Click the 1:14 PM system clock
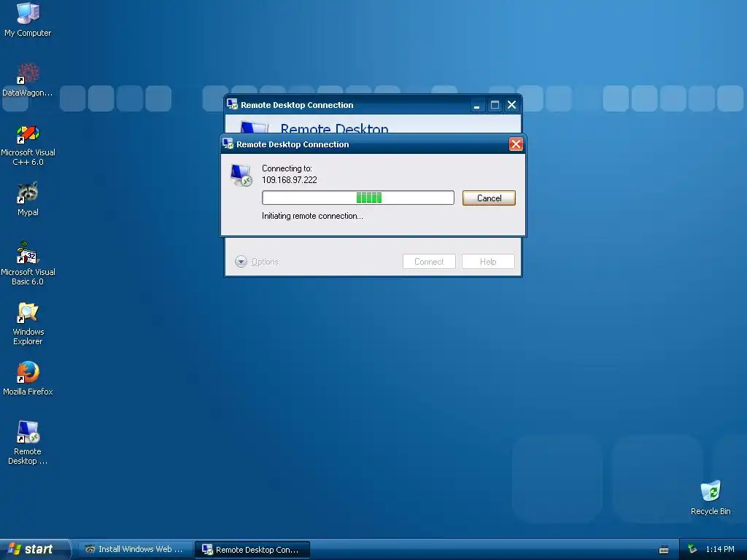 tap(720, 549)
